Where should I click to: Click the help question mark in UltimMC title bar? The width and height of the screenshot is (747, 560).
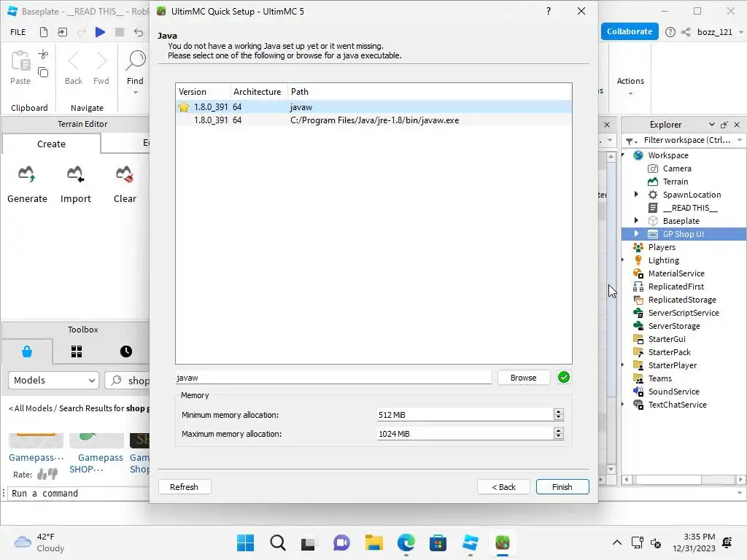click(x=549, y=11)
